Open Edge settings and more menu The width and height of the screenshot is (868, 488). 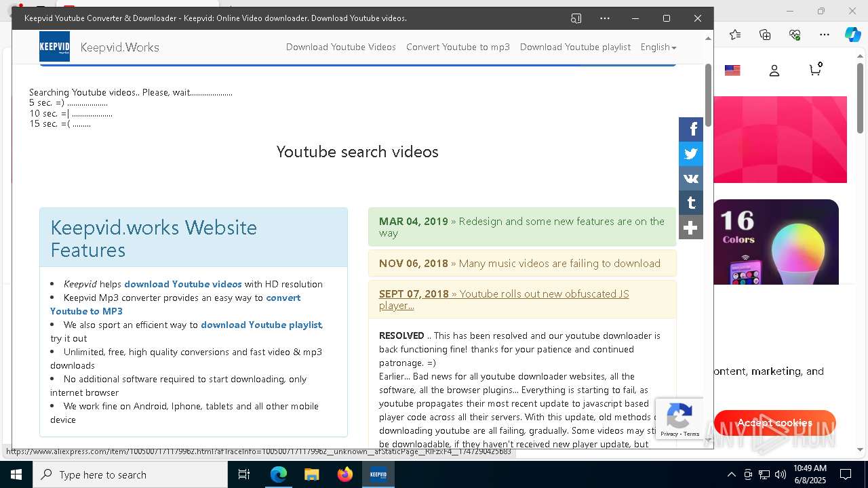825,35
